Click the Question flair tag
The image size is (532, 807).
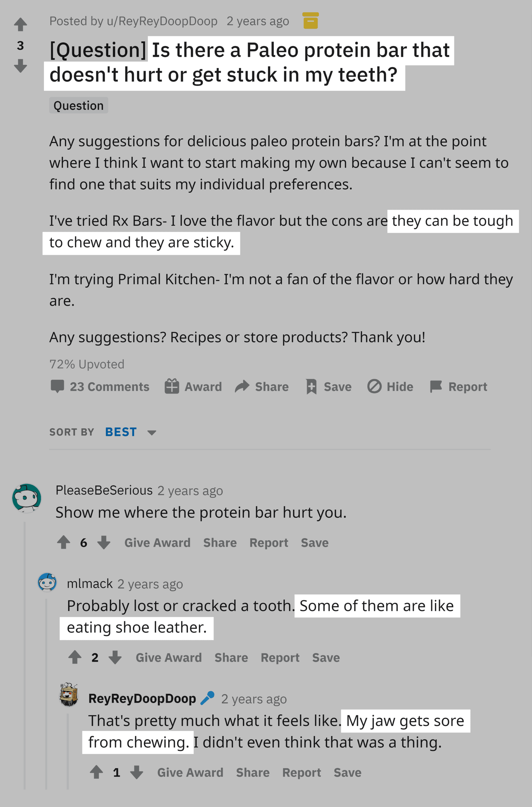pos(78,105)
